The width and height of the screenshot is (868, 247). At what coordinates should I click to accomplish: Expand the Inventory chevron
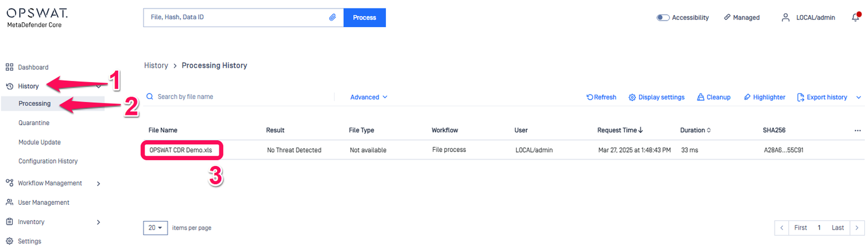(98, 222)
